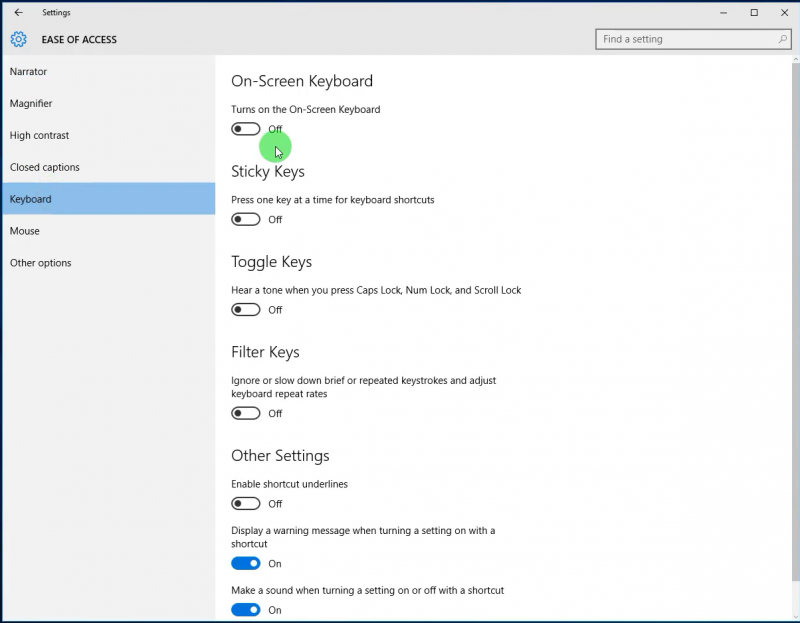
Task: Disable the shortcut warning message toggle
Action: [x=246, y=564]
